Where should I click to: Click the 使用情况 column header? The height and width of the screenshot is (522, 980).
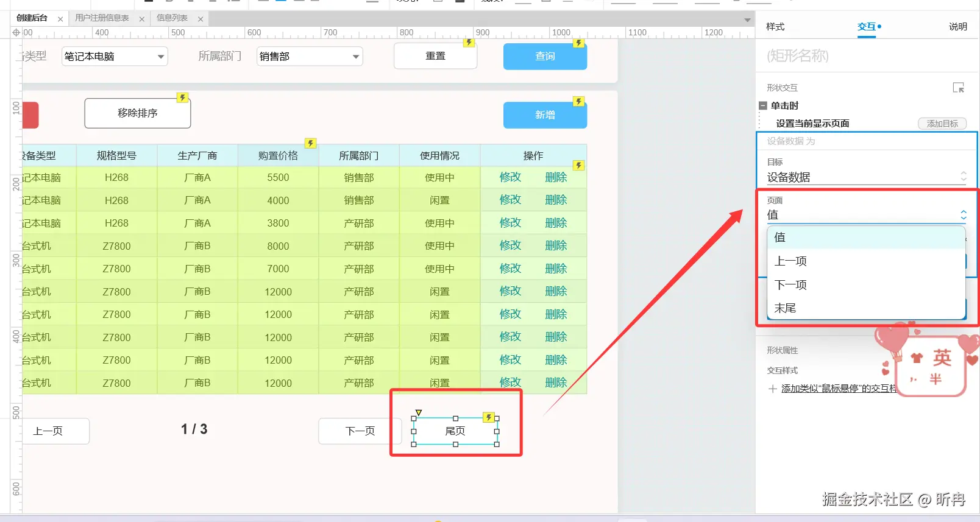pyautogui.click(x=439, y=155)
